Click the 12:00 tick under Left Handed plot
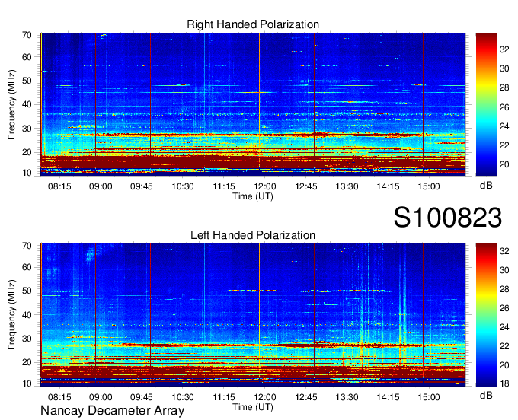 tap(264, 397)
